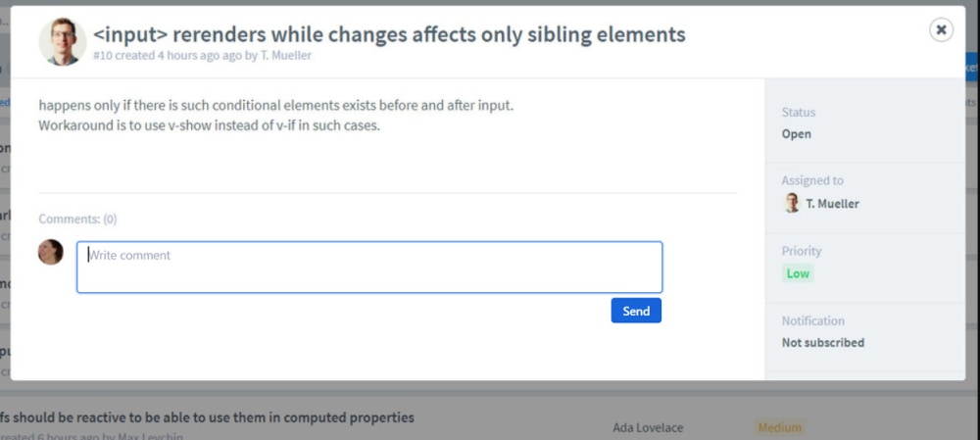Click the ticket description text
Screen dimensions: 980x440
point(275,115)
